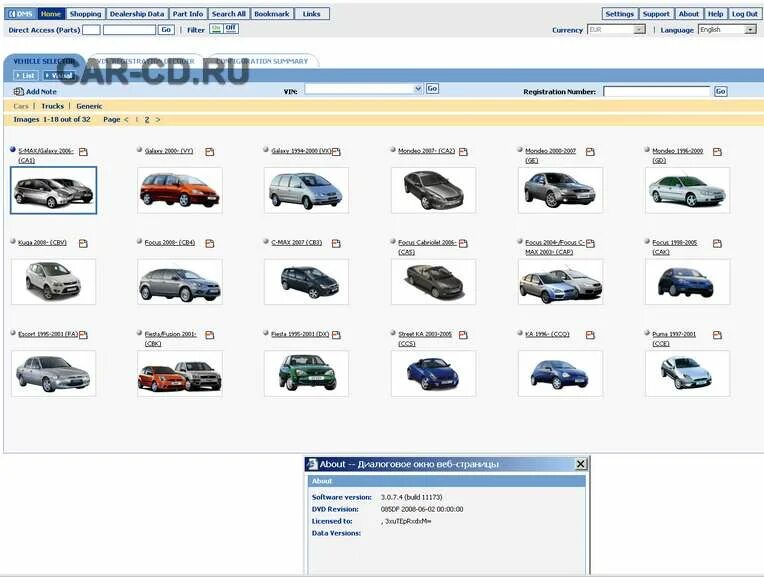The image size is (764, 577).
Task: Open note icon beside Mondeo 1996-2000
Action: click(x=717, y=152)
